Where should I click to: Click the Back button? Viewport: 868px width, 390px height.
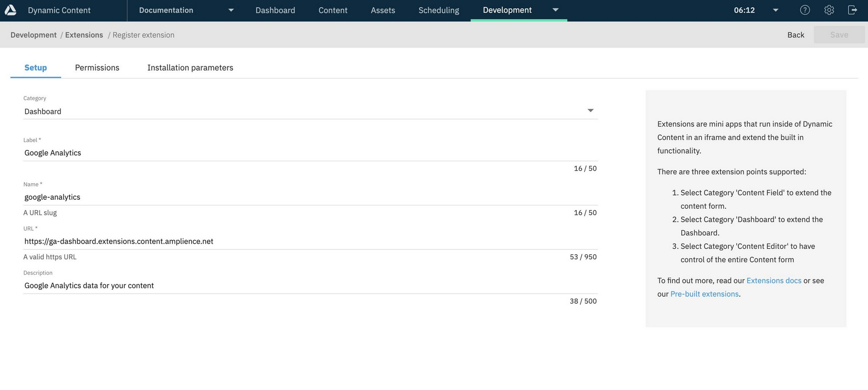pyautogui.click(x=796, y=35)
